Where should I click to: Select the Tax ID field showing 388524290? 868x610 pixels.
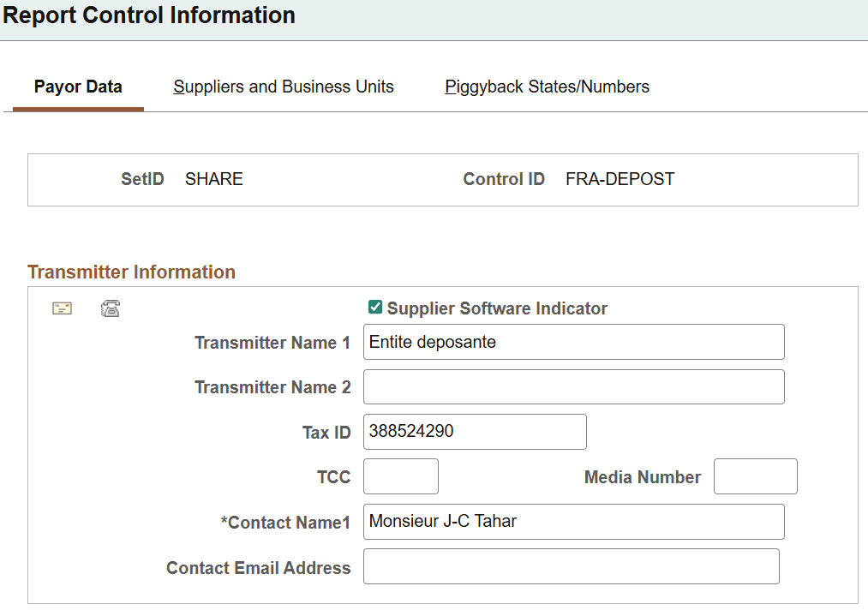[x=475, y=432]
